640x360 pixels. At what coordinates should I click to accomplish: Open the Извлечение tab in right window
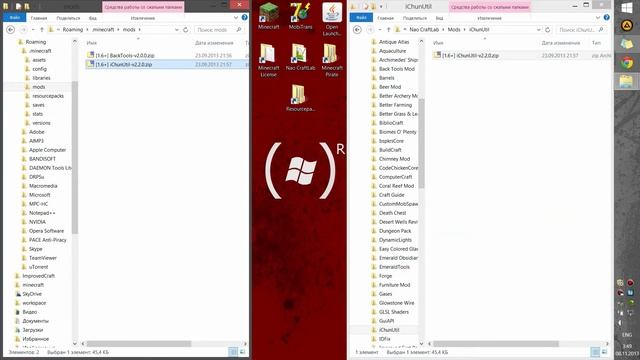[489, 18]
